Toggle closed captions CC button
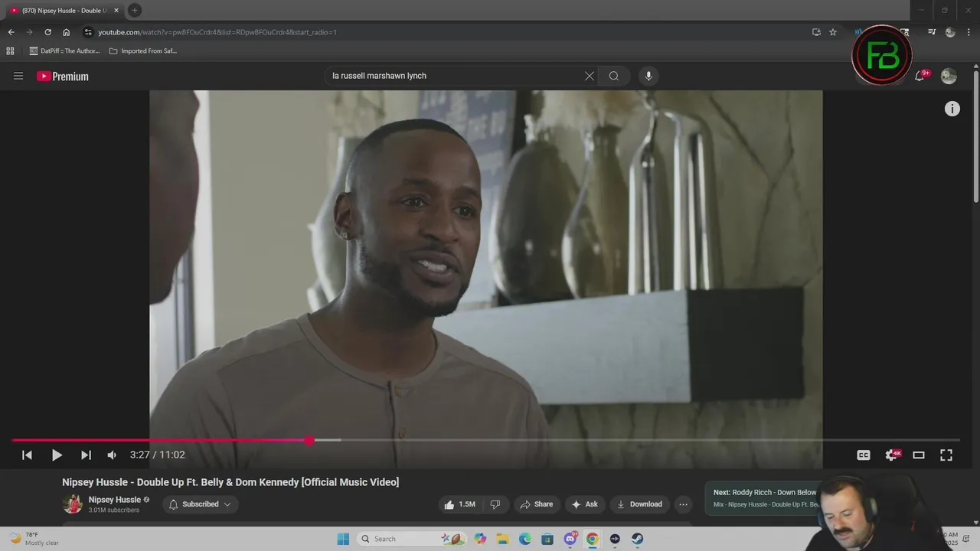This screenshot has height=551, width=980. click(x=864, y=455)
